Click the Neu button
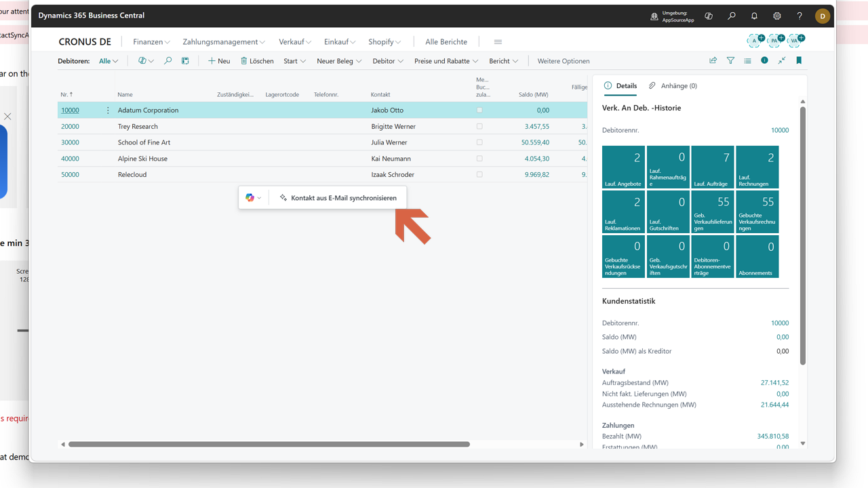This screenshot has width=868, height=488. tap(219, 61)
